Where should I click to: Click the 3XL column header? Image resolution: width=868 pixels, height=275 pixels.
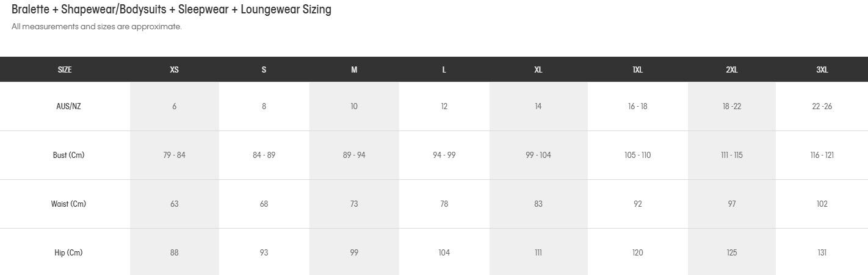[x=822, y=70]
